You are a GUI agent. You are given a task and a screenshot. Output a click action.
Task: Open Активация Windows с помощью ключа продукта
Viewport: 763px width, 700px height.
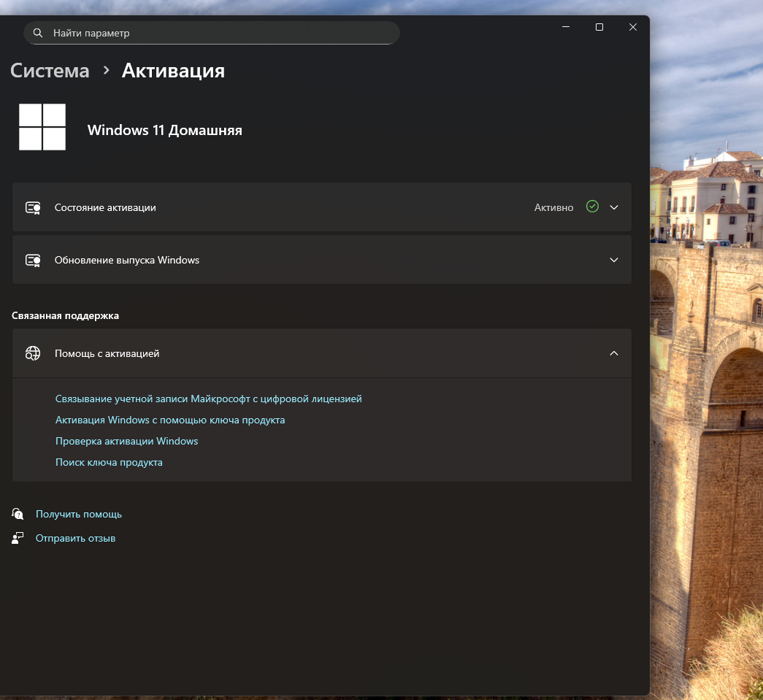pos(170,420)
